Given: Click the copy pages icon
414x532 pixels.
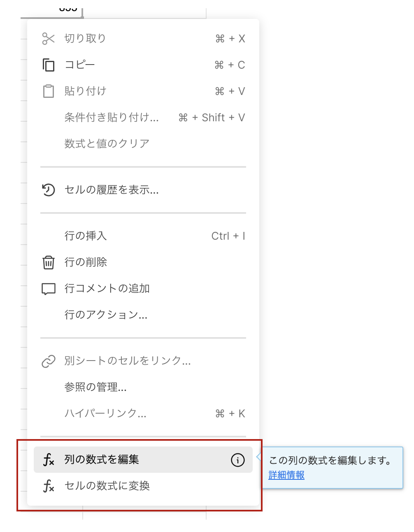Looking at the screenshot, I should [49, 65].
